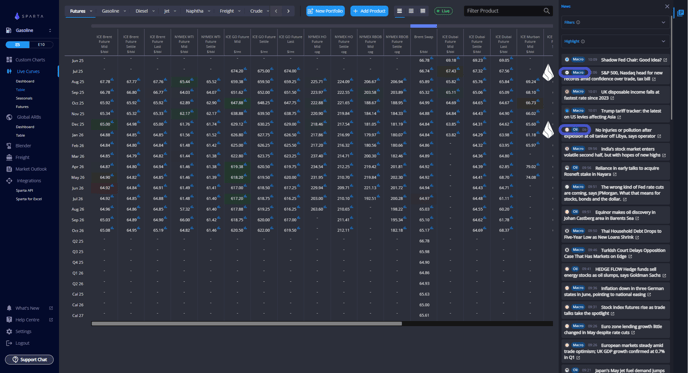The height and width of the screenshot is (373, 688).
Task: Click the Logout icon
Action: click(x=9, y=343)
